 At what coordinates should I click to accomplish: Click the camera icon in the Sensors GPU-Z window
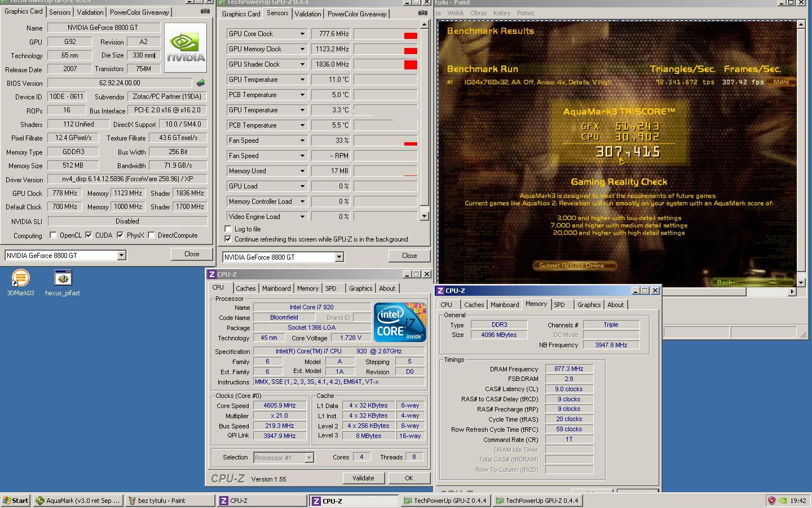tap(422, 13)
